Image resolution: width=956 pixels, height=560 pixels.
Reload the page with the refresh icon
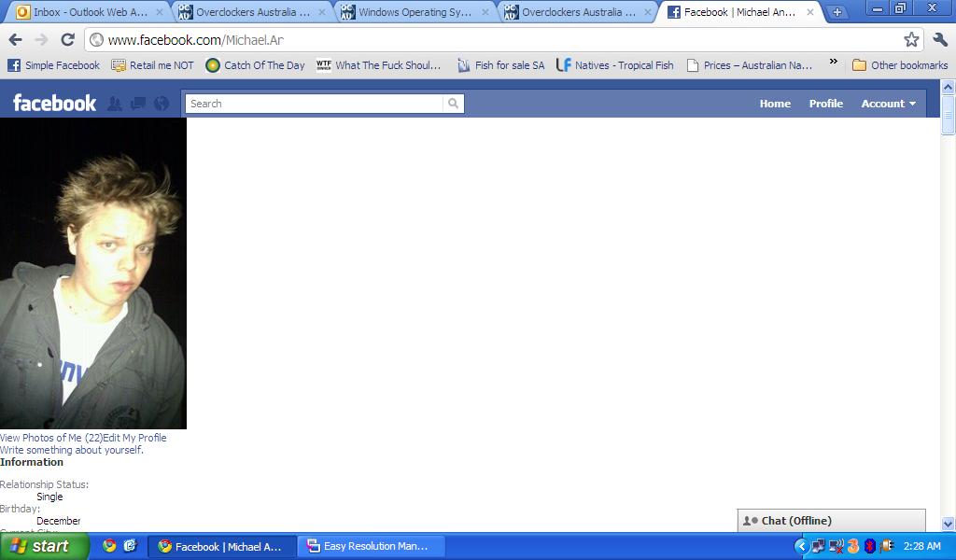67,40
